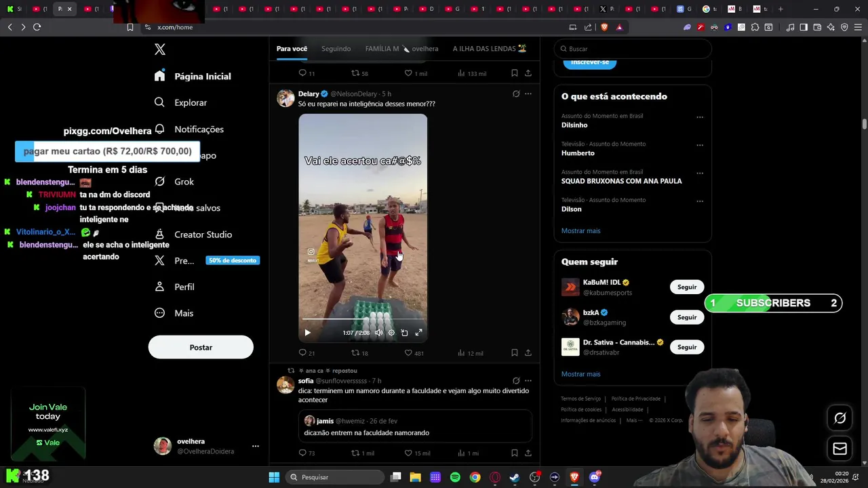868x488 pixels.
Task: Click the Windows Start button
Action: [274, 477]
